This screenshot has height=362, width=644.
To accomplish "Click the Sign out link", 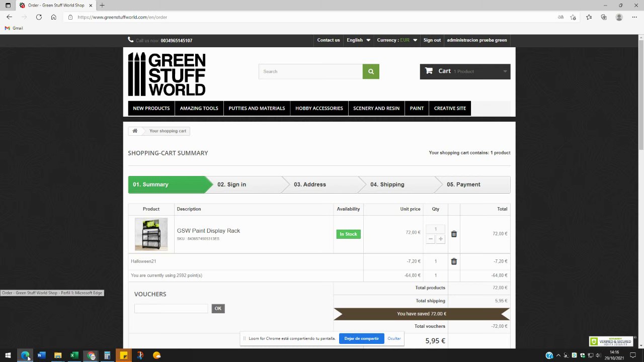I will tap(432, 40).
